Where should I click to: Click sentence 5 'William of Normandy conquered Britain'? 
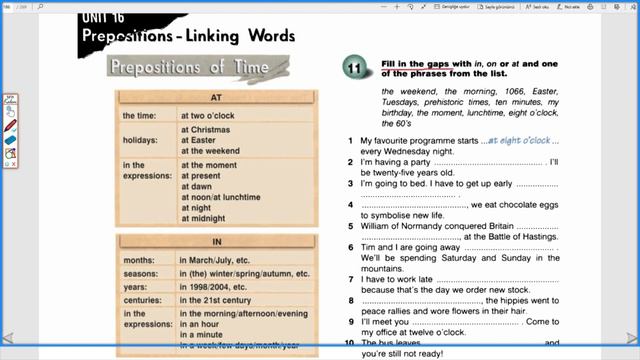(x=437, y=226)
